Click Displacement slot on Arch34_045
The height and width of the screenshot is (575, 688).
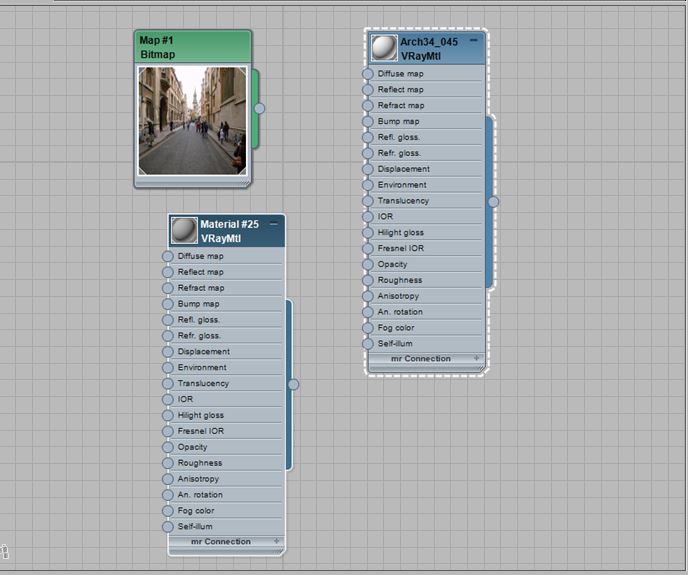(425, 169)
